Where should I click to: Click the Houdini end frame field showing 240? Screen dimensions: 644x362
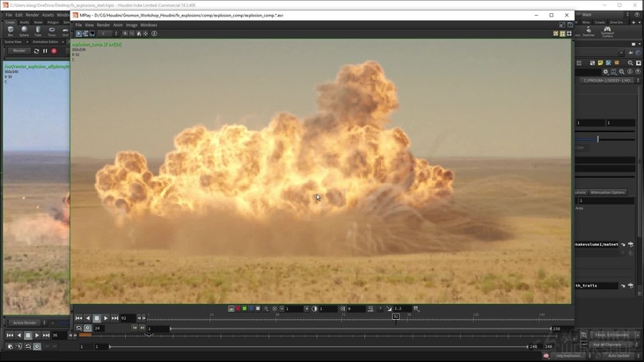click(548, 347)
